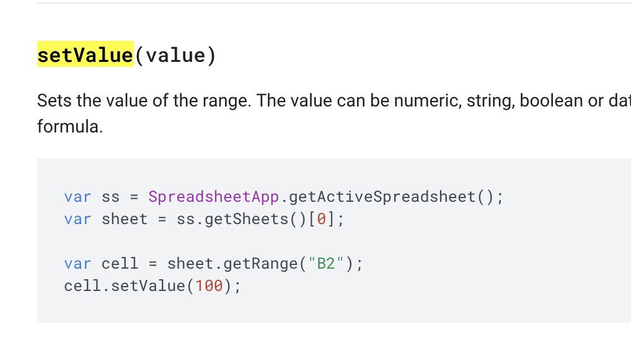Click the 'cell' variable declaration name
Image resolution: width=631 pixels, height=364 pixels.
click(x=120, y=264)
